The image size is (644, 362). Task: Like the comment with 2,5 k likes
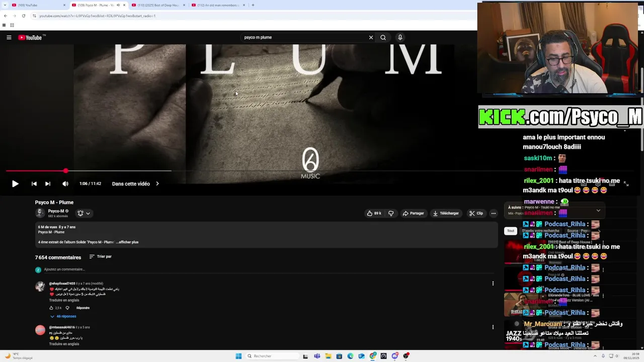(x=51, y=308)
